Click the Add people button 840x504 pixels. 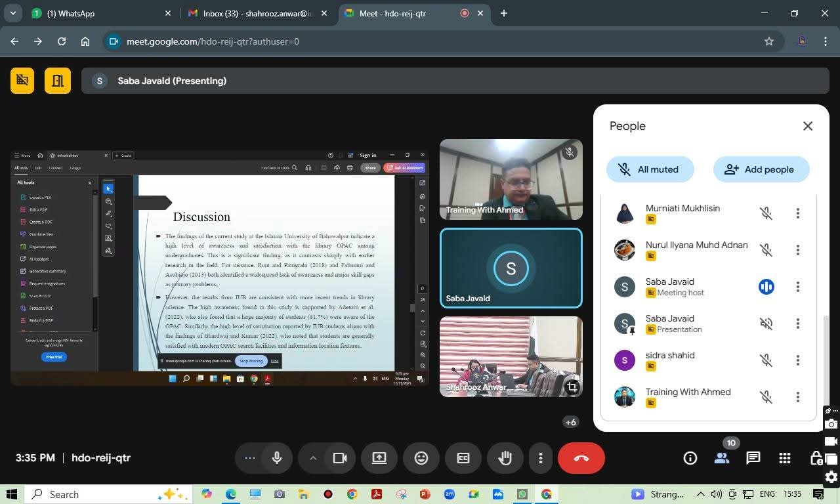pyautogui.click(x=761, y=169)
